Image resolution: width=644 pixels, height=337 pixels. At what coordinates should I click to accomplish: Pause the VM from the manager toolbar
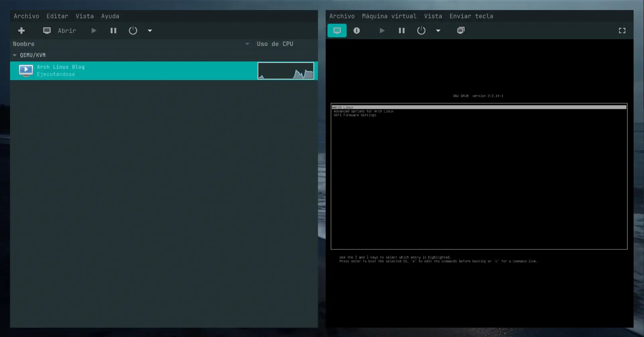click(x=113, y=30)
